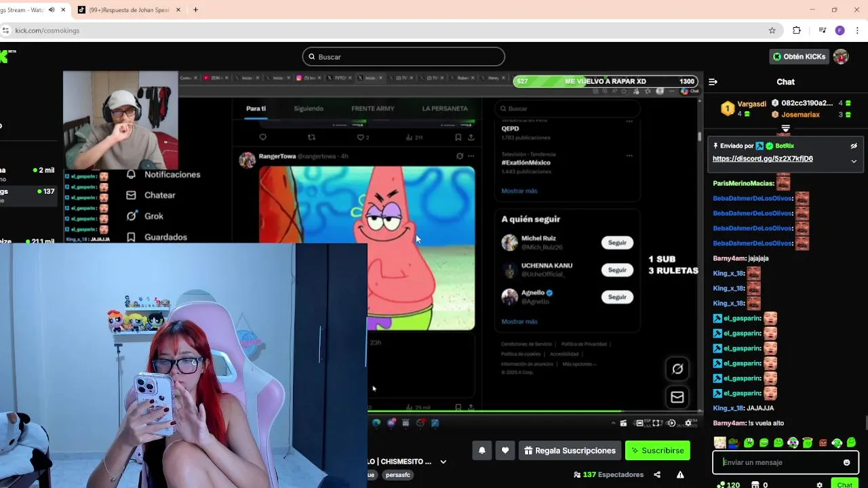Open Chrome profile avatar
The width and height of the screenshot is (868, 488).
tap(840, 30)
